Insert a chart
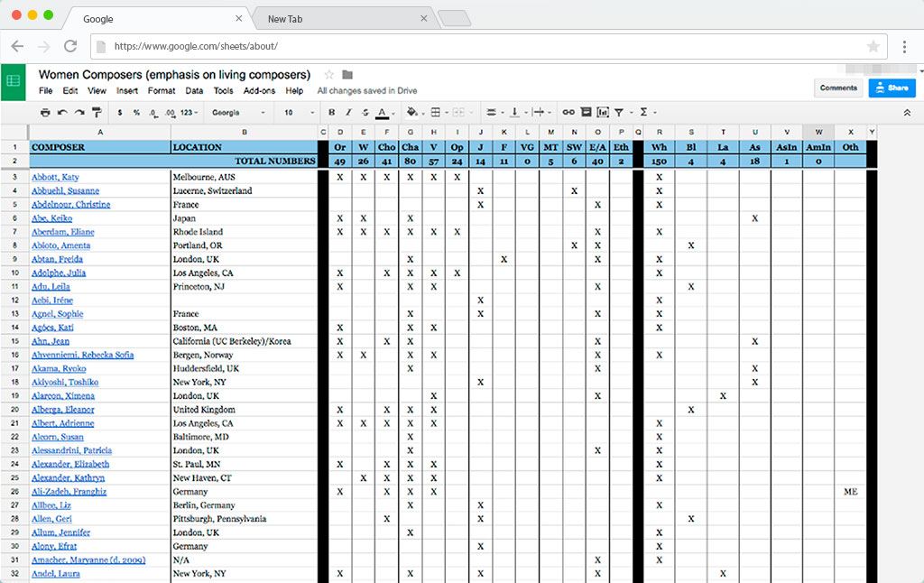924x583 pixels. pos(603,112)
